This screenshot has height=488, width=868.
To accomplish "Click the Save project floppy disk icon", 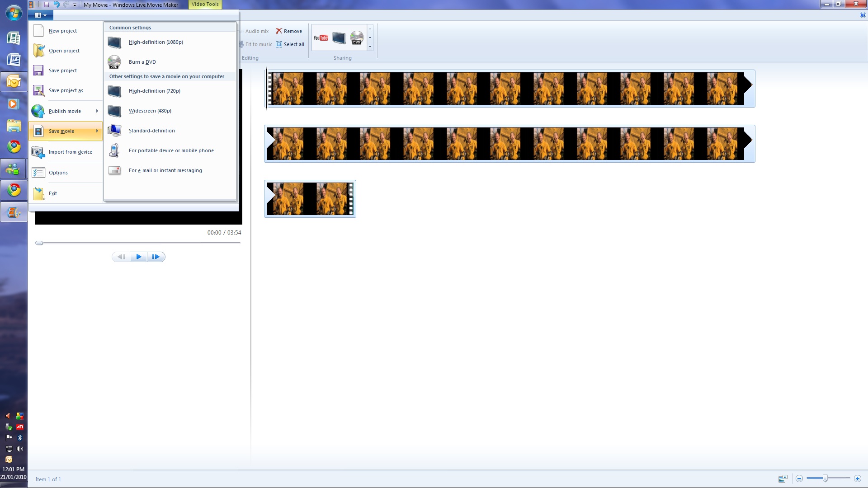I will point(38,70).
